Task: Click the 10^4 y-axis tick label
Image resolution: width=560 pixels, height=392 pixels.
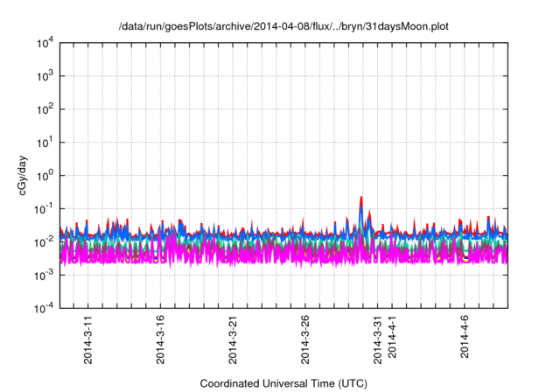Action: (45, 43)
